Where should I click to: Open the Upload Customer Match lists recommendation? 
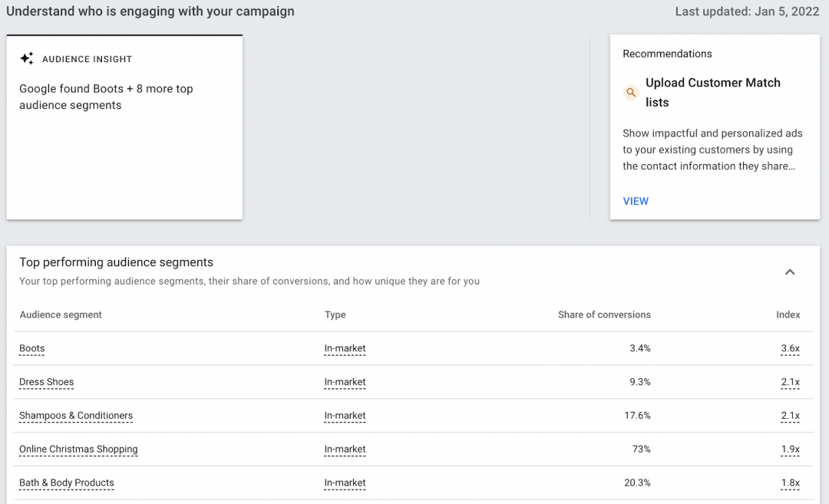point(712,92)
